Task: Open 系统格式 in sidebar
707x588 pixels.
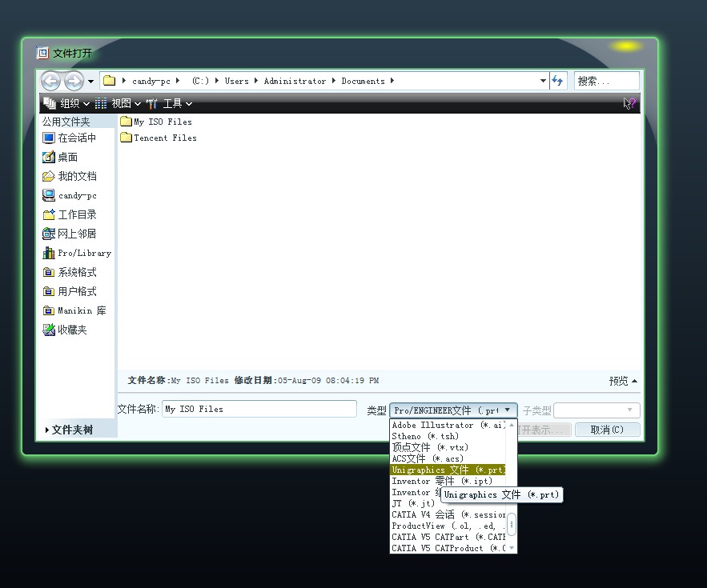Action: point(70,272)
